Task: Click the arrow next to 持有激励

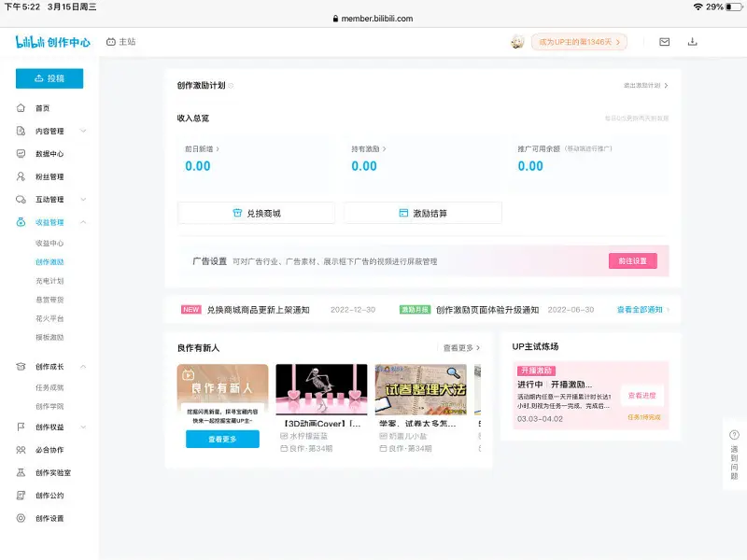Action: pos(384,149)
